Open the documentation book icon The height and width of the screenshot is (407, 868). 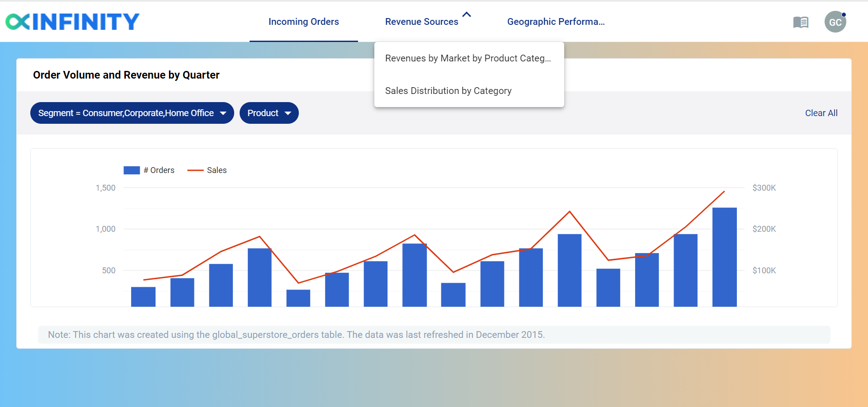[x=801, y=22]
